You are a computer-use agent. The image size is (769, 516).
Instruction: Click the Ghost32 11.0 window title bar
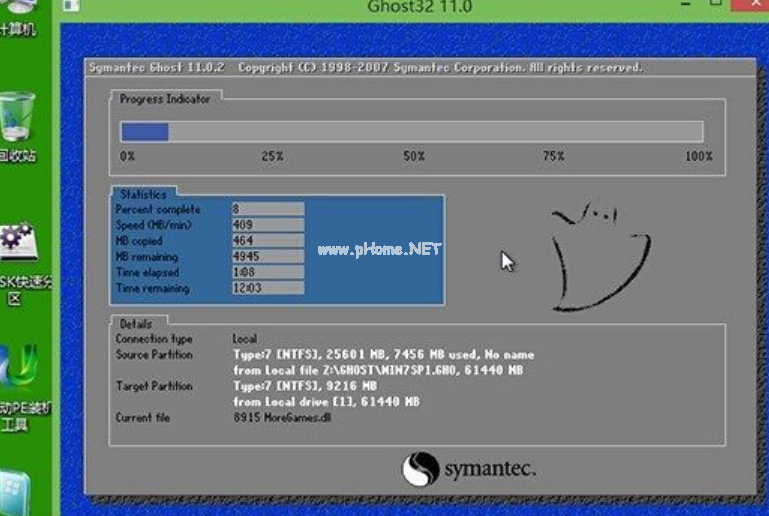[419, 8]
